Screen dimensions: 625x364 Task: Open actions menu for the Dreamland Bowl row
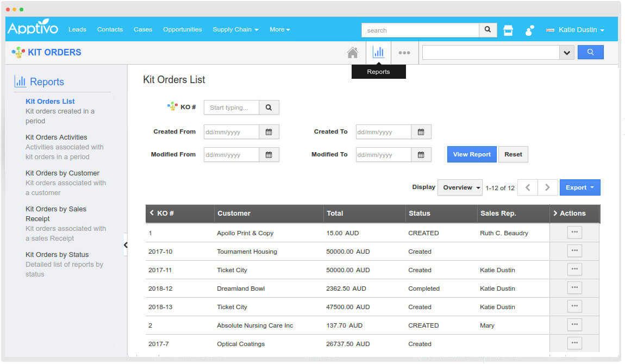pyautogui.click(x=574, y=287)
